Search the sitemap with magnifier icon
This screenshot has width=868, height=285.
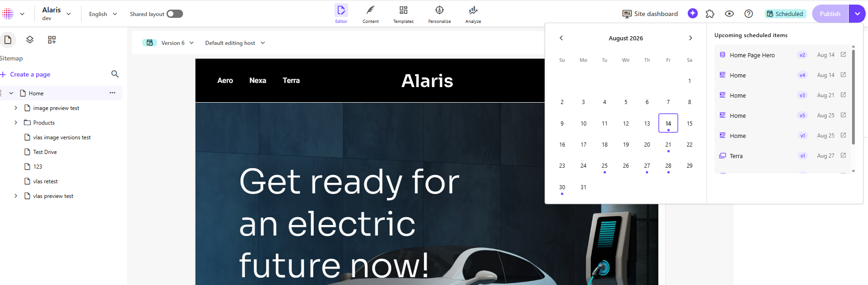pos(115,74)
